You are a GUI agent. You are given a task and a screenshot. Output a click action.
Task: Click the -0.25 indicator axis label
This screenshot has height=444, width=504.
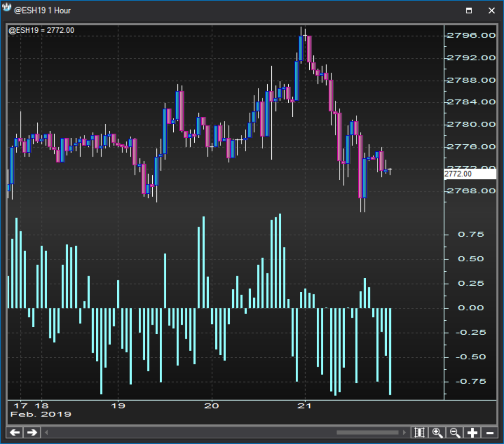pyautogui.click(x=471, y=332)
